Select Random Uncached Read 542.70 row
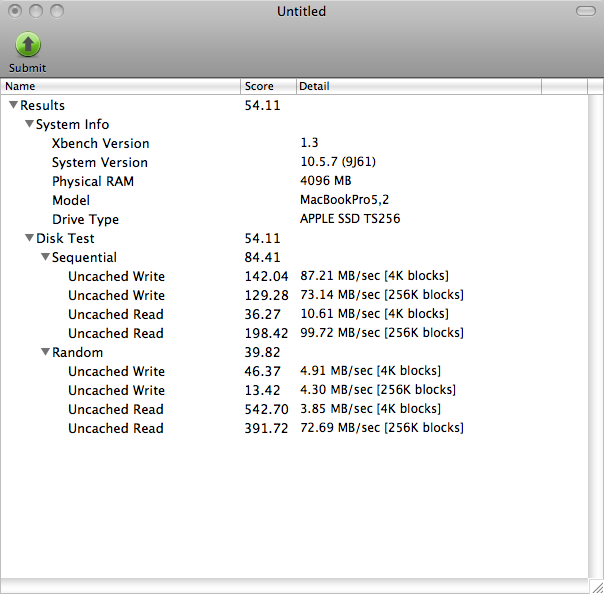Image resolution: width=604 pixels, height=594 pixels. click(294, 409)
